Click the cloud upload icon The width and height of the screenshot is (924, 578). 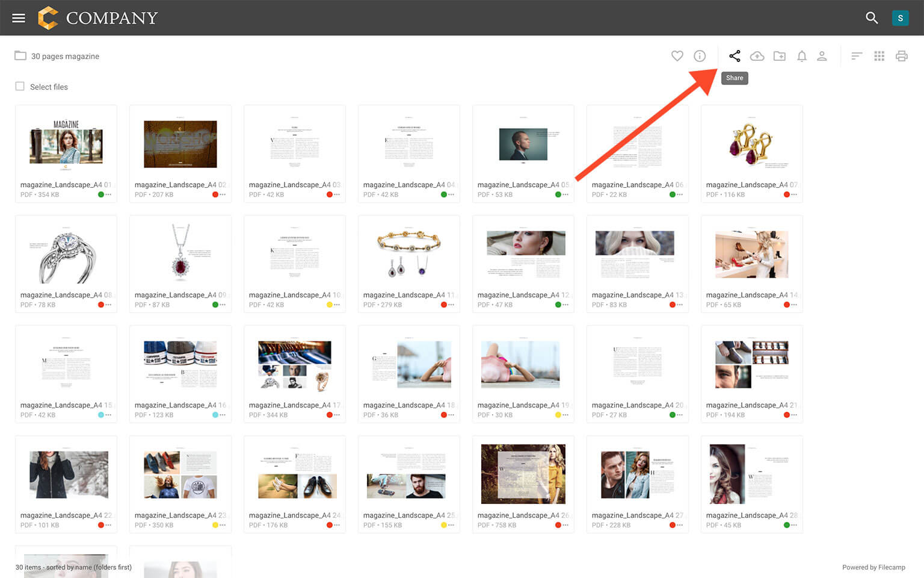tap(757, 56)
